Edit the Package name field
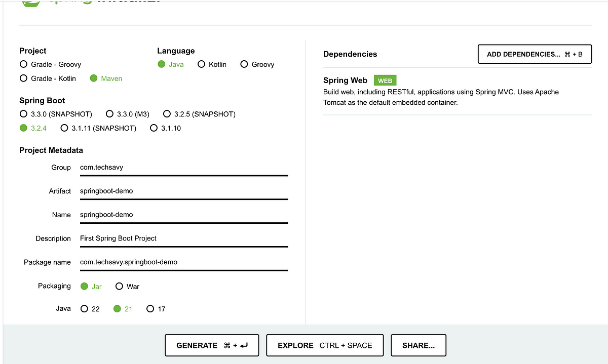This screenshot has height=364, width=608. [x=184, y=262]
